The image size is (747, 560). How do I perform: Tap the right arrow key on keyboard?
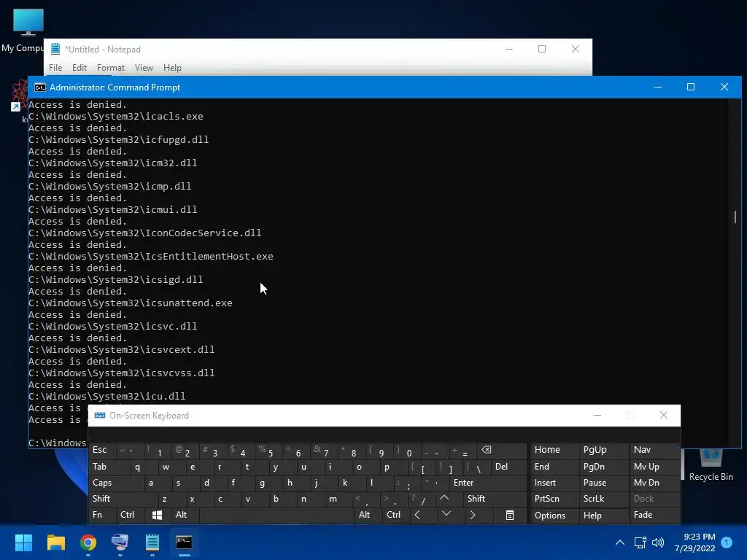pyautogui.click(x=472, y=515)
